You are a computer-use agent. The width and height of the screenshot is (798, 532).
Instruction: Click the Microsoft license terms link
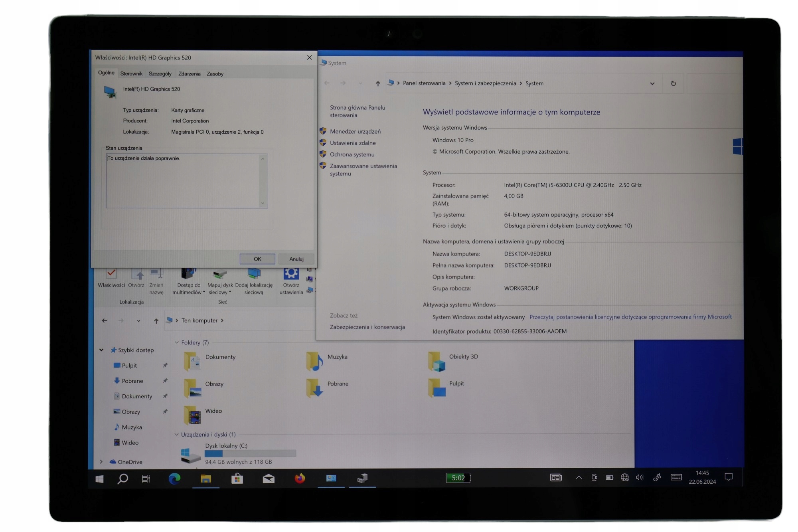pos(630,317)
